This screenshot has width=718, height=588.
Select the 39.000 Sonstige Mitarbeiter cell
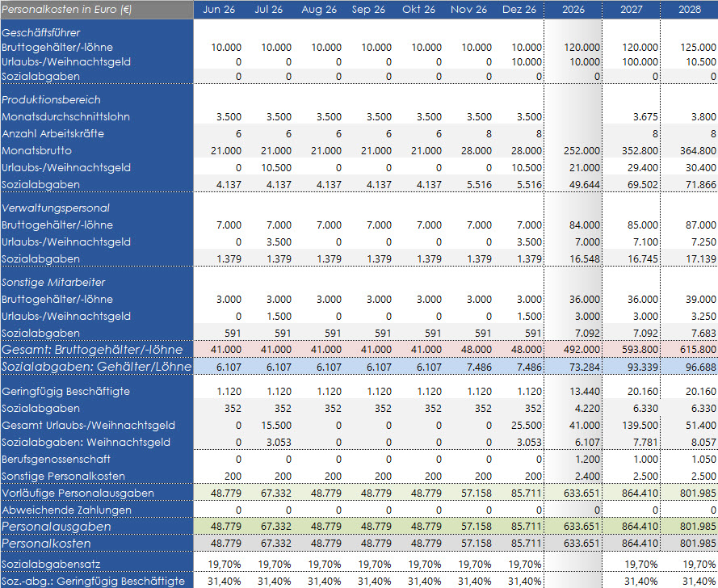click(700, 299)
